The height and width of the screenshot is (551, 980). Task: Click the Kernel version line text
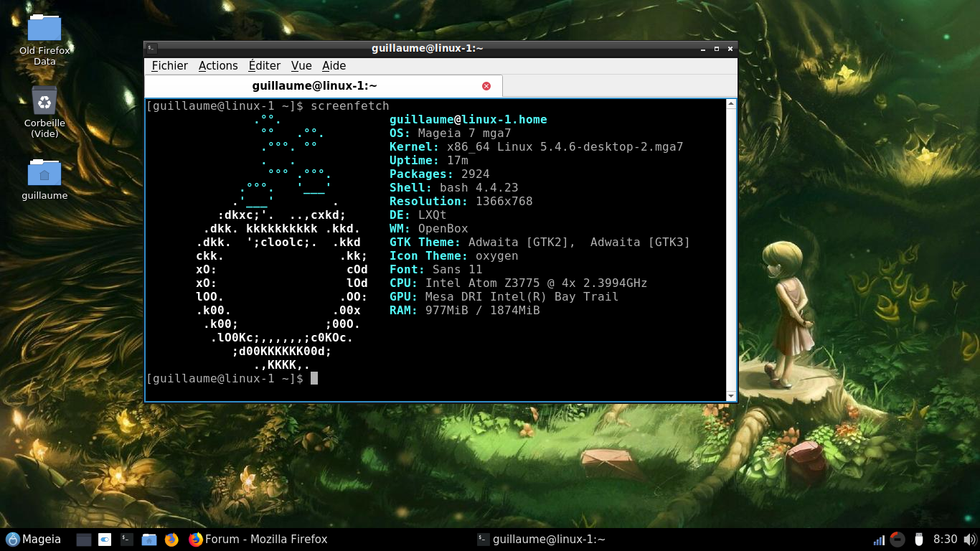pyautogui.click(x=537, y=147)
